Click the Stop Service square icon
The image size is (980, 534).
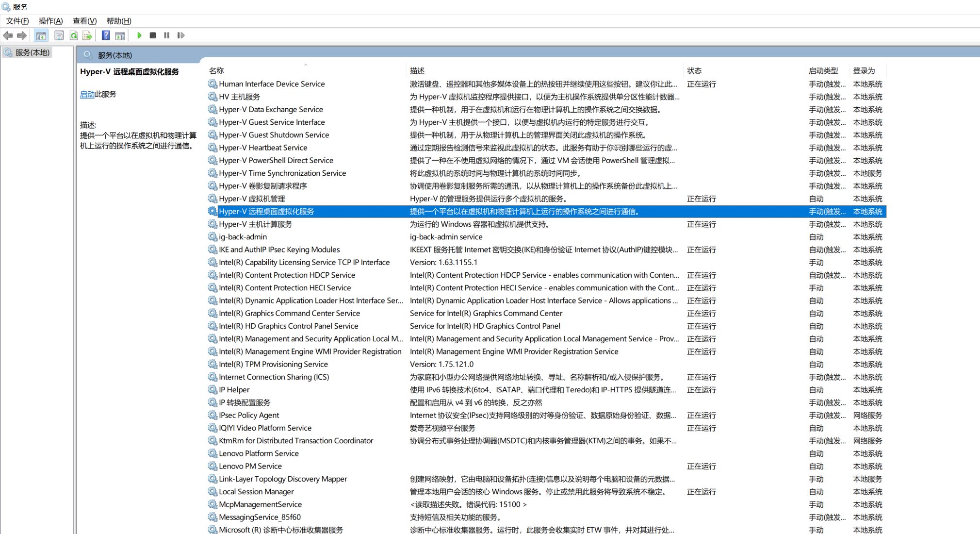point(153,35)
